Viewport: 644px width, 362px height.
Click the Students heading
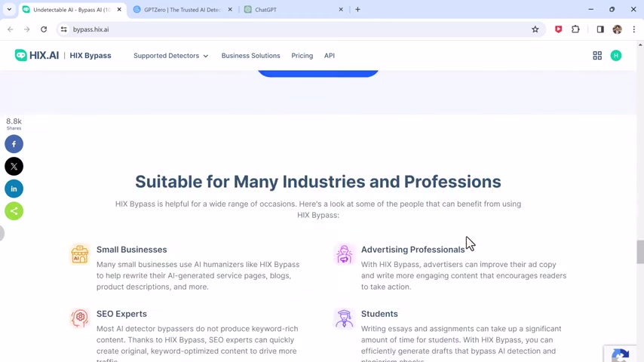click(x=379, y=314)
